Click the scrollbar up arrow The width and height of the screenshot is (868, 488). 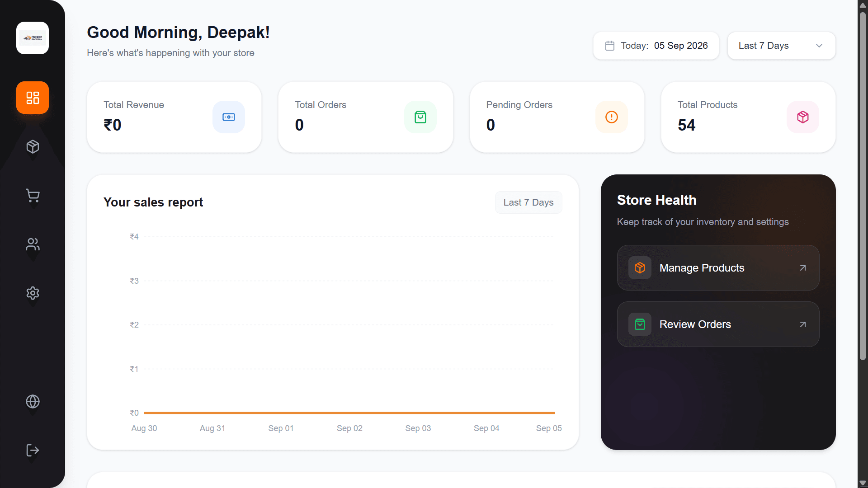click(863, 5)
